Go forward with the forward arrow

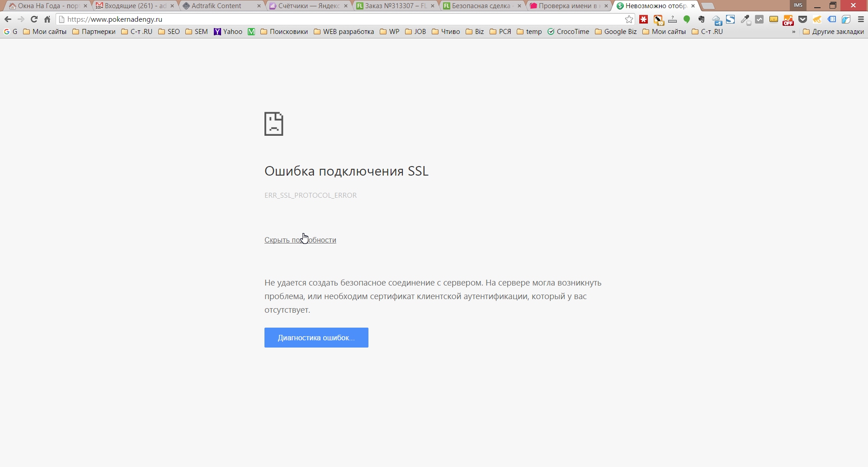[21, 19]
